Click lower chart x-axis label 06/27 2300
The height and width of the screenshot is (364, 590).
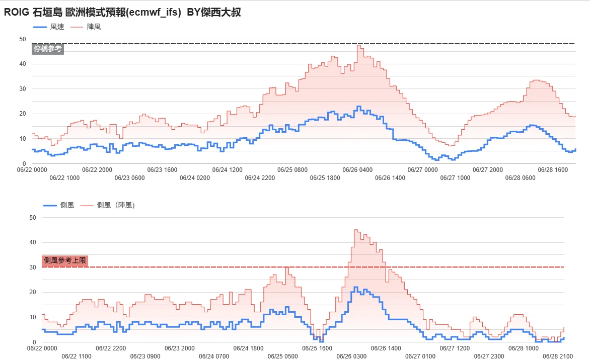pyautogui.click(x=489, y=356)
